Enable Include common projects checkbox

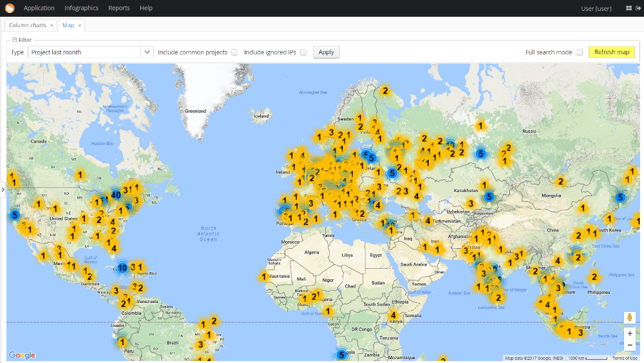pos(234,52)
